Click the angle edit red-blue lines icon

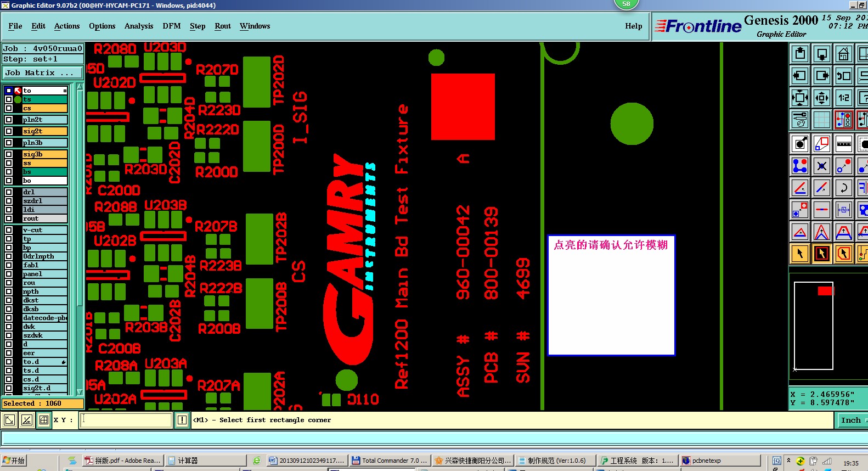point(800,188)
